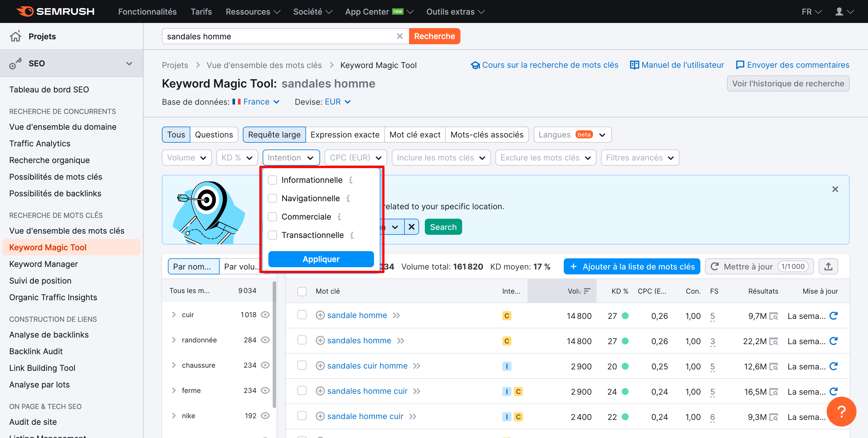Image resolution: width=868 pixels, height=438 pixels.
Task: Click the C intent badge for sandale homme
Action: pyautogui.click(x=506, y=316)
